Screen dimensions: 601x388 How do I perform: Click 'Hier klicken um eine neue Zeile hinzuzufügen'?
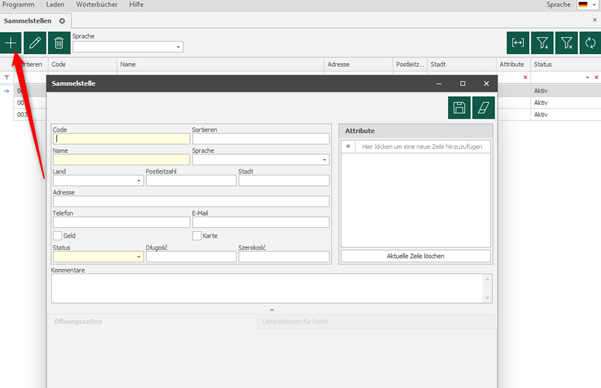pos(422,146)
